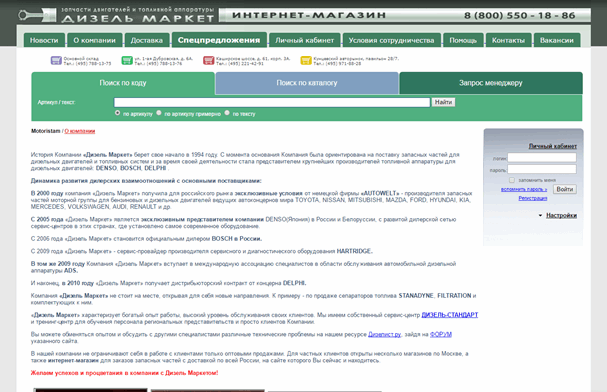Open the Спецпредложения menu tab
The image size is (607, 392).
(219, 40)
